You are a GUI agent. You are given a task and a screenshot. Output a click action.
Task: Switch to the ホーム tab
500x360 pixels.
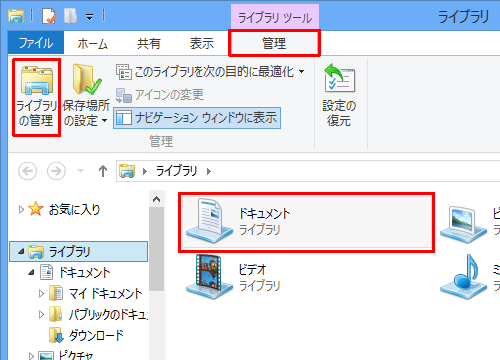(x=92, y=43)
